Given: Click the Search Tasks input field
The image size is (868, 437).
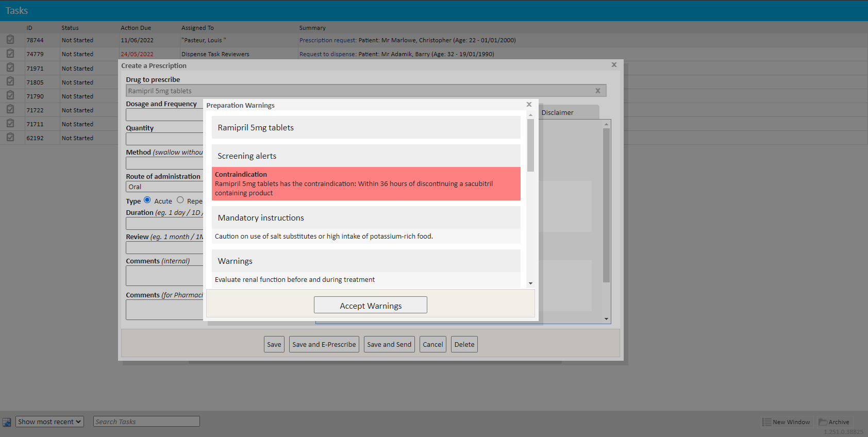Looking at the screenshot, I should point(146,422).
